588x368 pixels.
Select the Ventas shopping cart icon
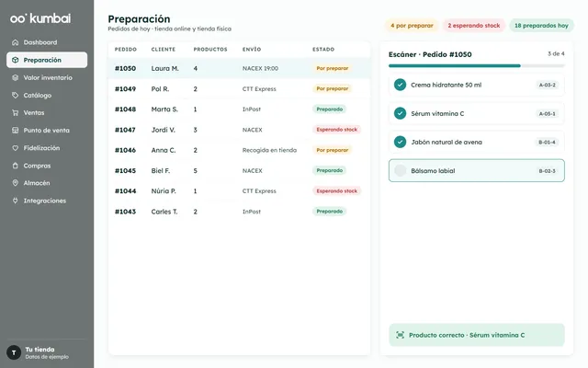coord(15,112)
